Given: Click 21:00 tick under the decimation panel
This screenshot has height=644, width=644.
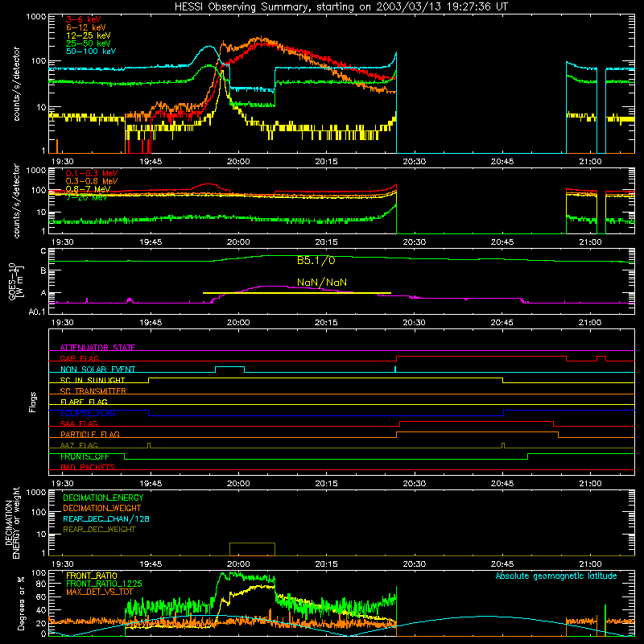Looking at the screenshot, I should tap(590, 564).
